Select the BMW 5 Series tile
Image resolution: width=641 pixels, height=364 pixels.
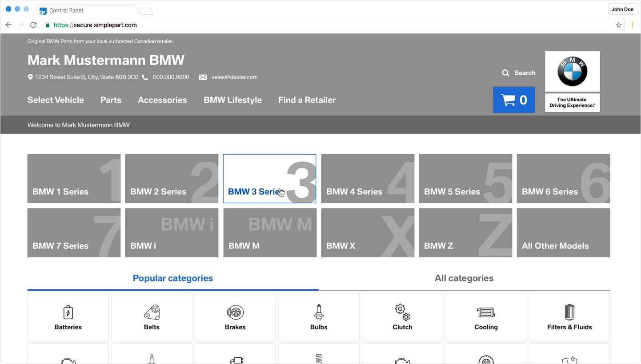point(465,179)
